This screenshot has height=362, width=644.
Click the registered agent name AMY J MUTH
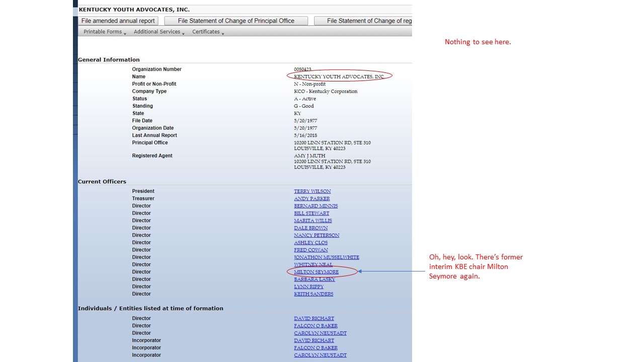[309, 156]
